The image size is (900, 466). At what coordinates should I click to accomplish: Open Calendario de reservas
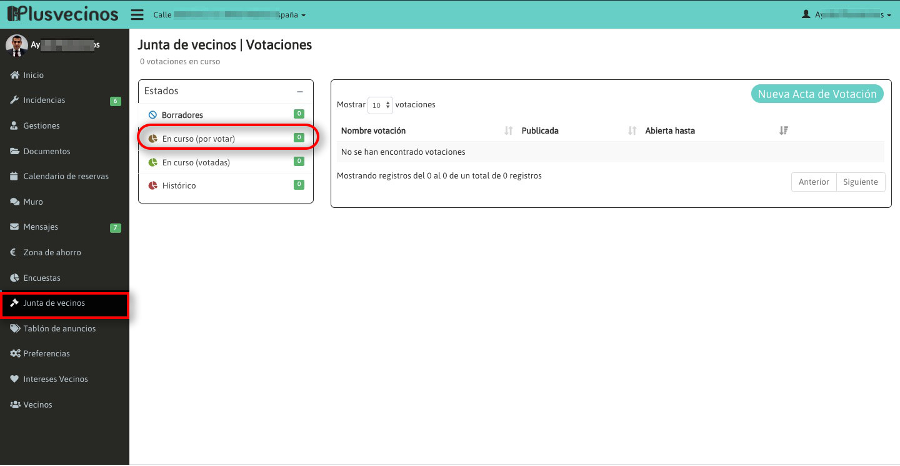64,176
